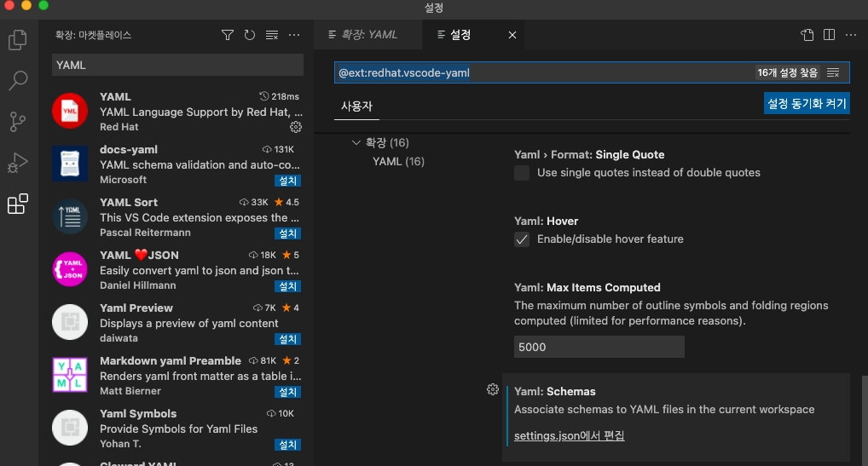Install the docs-yaml extension
The height and width of the screenshot is (466, 868).
click(287, 181)
